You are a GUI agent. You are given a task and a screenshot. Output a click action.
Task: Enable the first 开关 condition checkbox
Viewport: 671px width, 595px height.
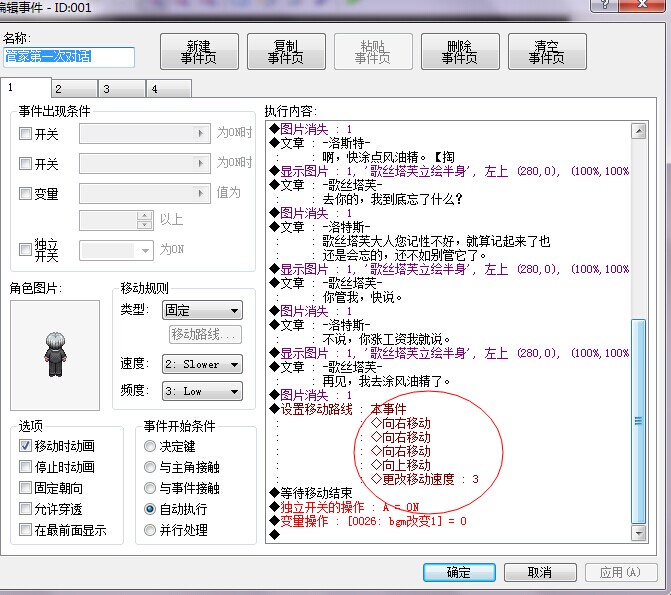[x=25, y=134]
